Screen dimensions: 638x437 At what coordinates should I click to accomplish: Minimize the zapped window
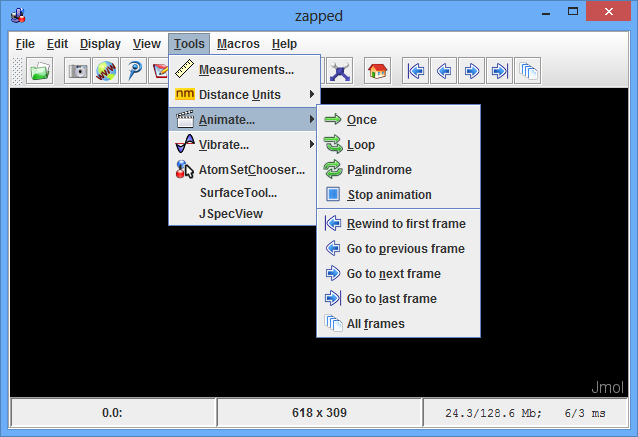point(546,12)
